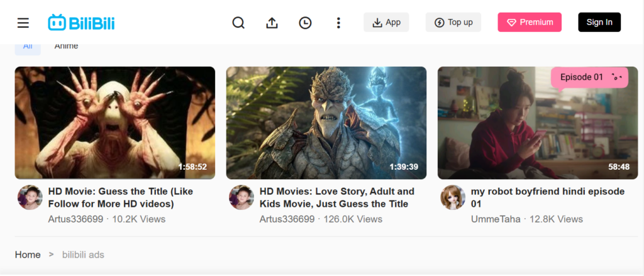This screenshot has width=644, height=276.
Task: Open title HD Movie: Guess the Title
Action: click(121, 197)
